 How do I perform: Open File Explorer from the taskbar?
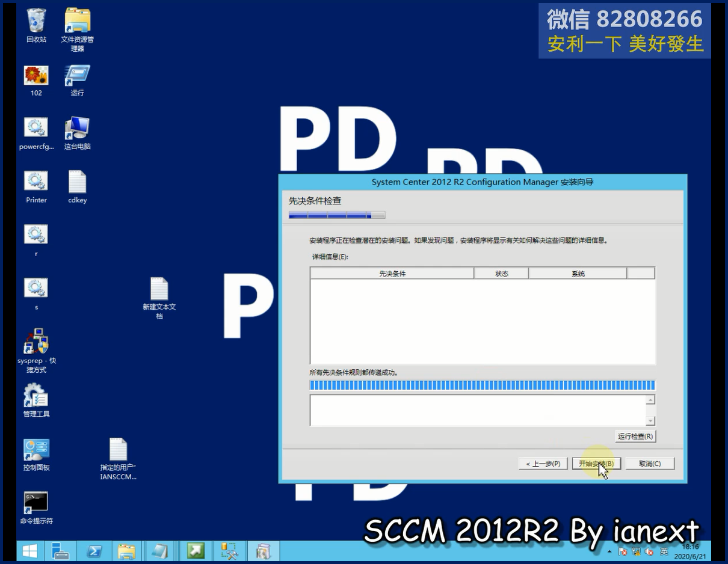(x=126, y=551)
